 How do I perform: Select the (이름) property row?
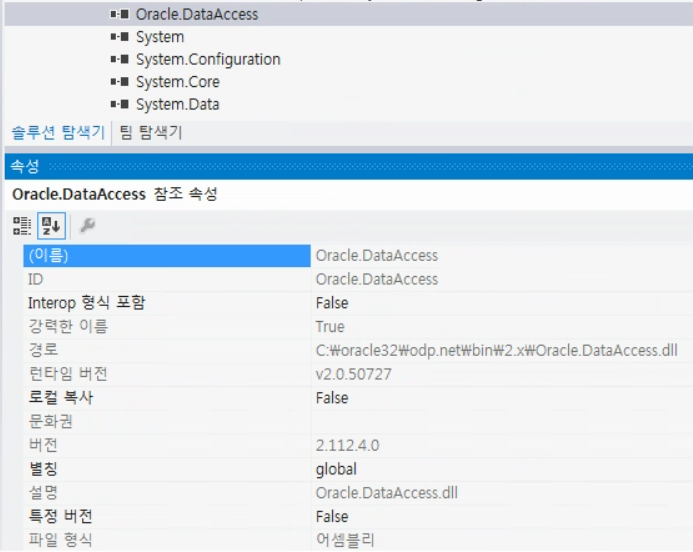pos(167,255)
